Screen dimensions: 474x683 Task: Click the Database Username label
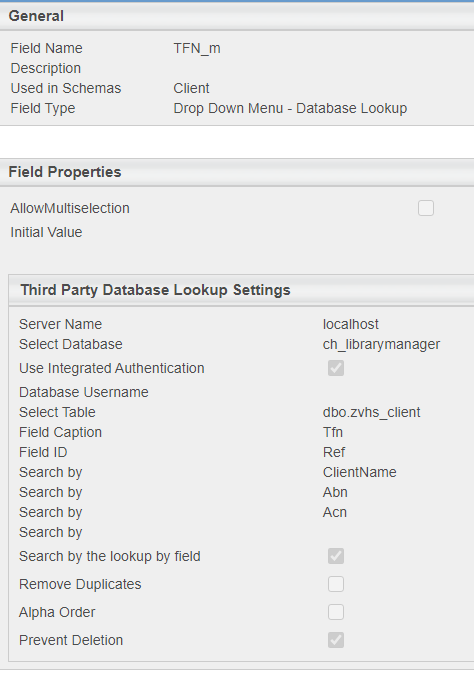pos(84,392)
